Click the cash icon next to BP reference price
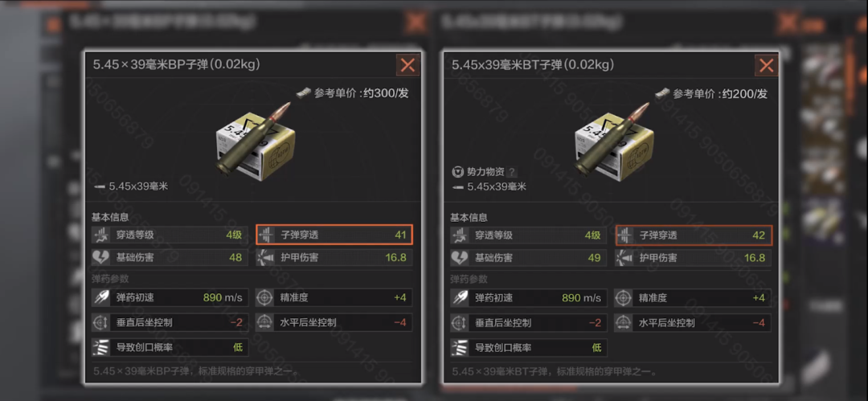 304,93
